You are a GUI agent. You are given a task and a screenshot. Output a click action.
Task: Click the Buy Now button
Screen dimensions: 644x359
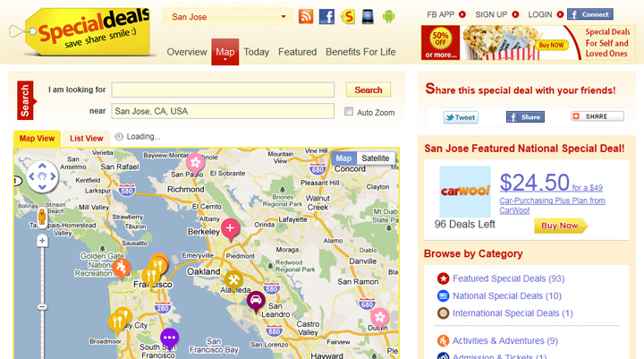(x=561, y=226)
